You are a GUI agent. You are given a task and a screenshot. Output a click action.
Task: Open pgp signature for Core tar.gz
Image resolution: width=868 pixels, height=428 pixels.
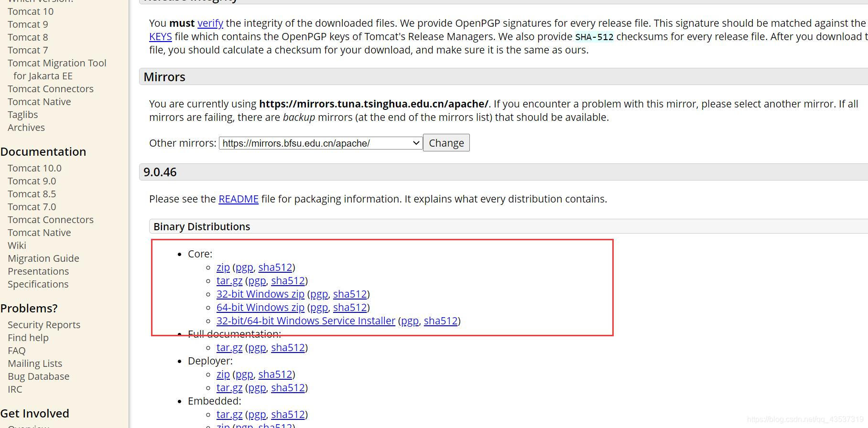tap(257, 281)
